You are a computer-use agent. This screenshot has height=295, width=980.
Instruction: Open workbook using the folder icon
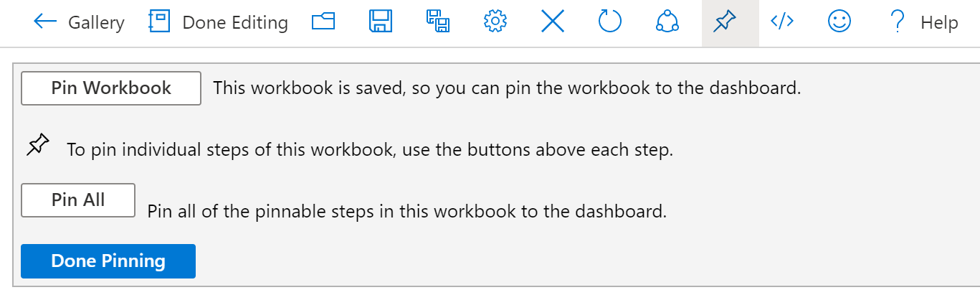(x=324, y=22)
